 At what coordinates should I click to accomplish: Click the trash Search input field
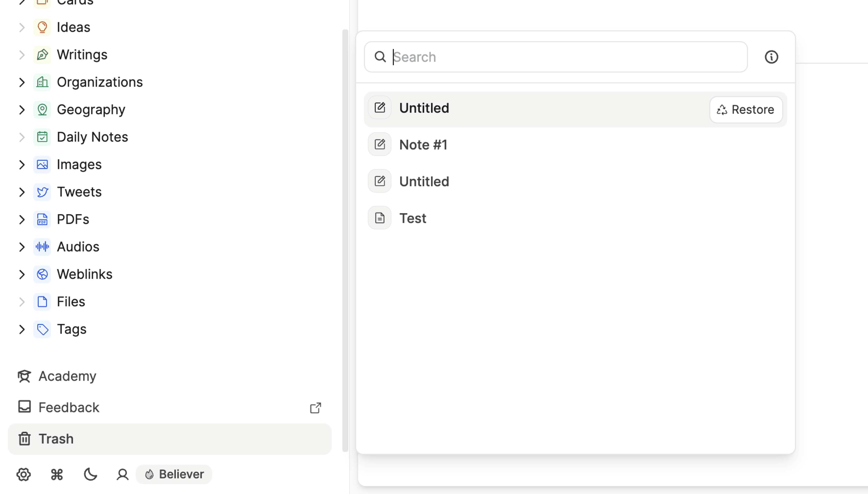pyautogui.click(x=563, y=57)
